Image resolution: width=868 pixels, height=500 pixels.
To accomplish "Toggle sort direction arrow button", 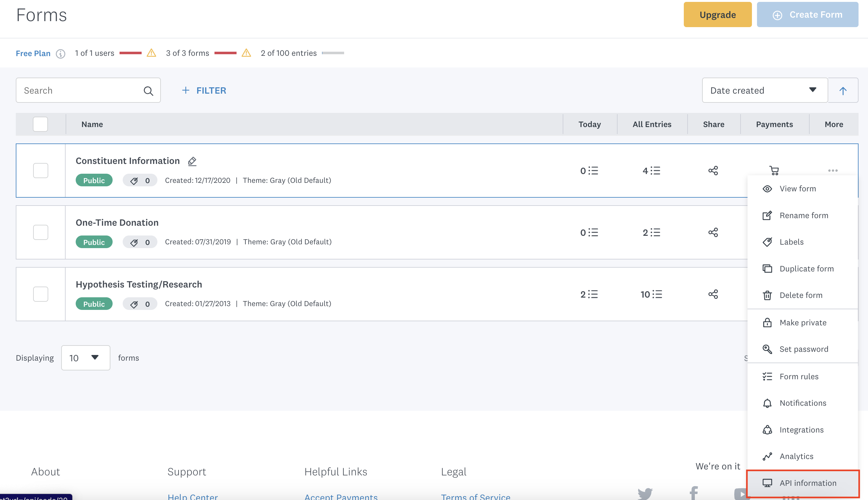I will (x=842, y=91).
